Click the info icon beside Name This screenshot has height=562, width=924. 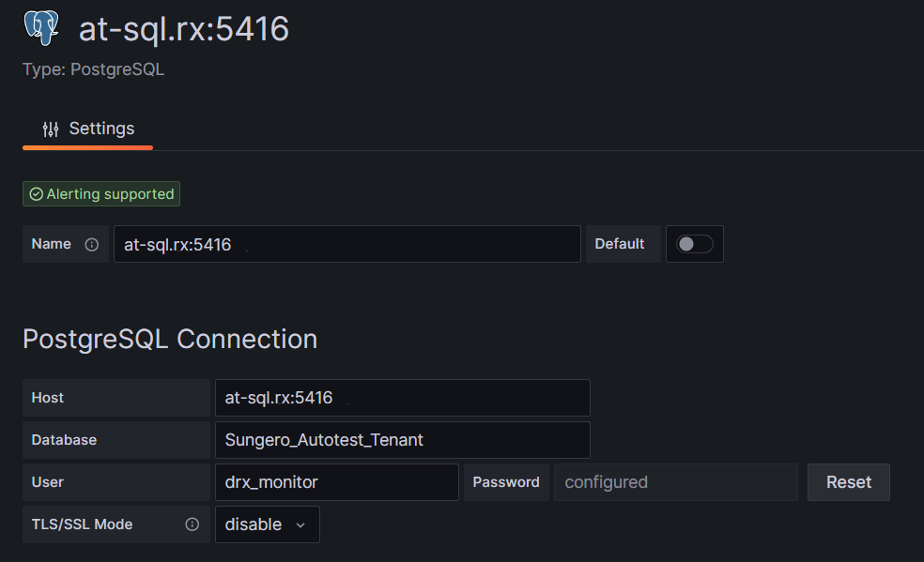click(92, 244)
